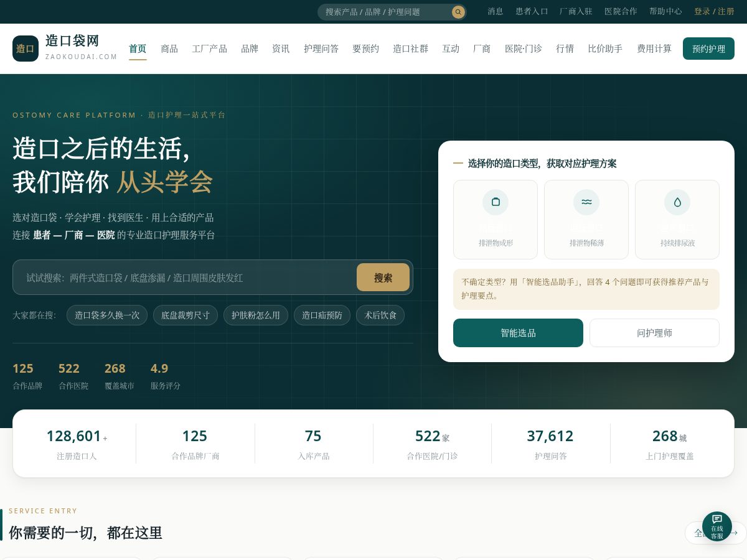Select the 造口袋多久换一次 search tag
Screen dimensions: 747x560
[x=107, y=315]
